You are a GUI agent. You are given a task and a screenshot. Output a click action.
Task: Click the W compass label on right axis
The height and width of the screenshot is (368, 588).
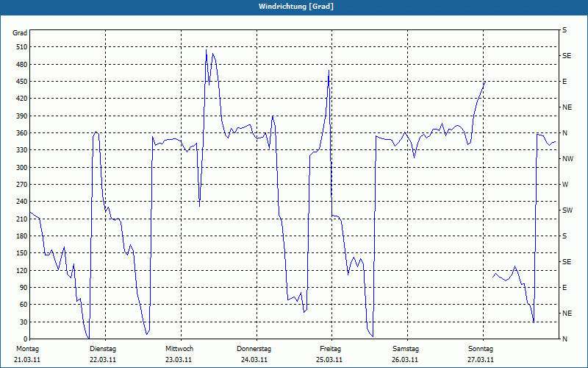565,185
